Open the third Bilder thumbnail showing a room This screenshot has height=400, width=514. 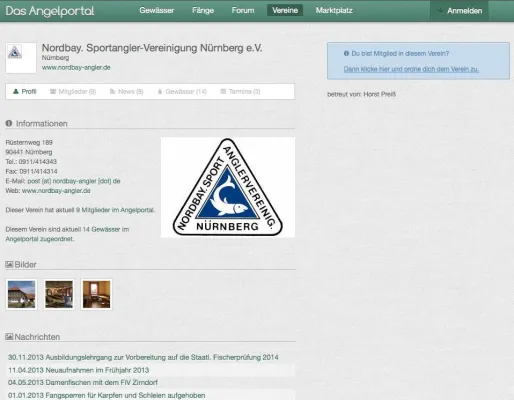pos(96,294)
